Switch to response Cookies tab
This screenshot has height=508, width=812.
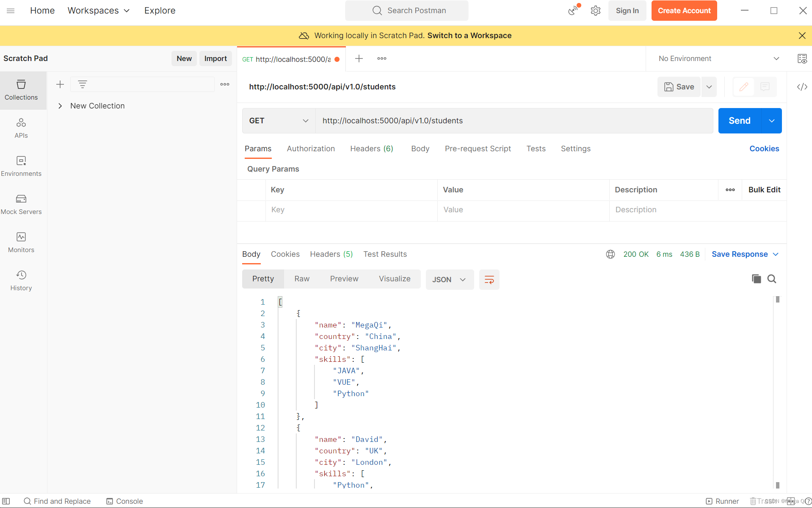tap(285, 254)
